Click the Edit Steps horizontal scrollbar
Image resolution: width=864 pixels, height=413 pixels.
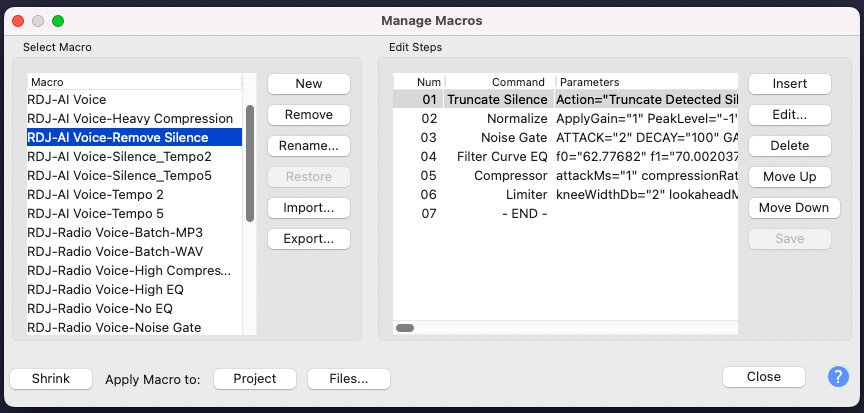(x=405, y=327)
